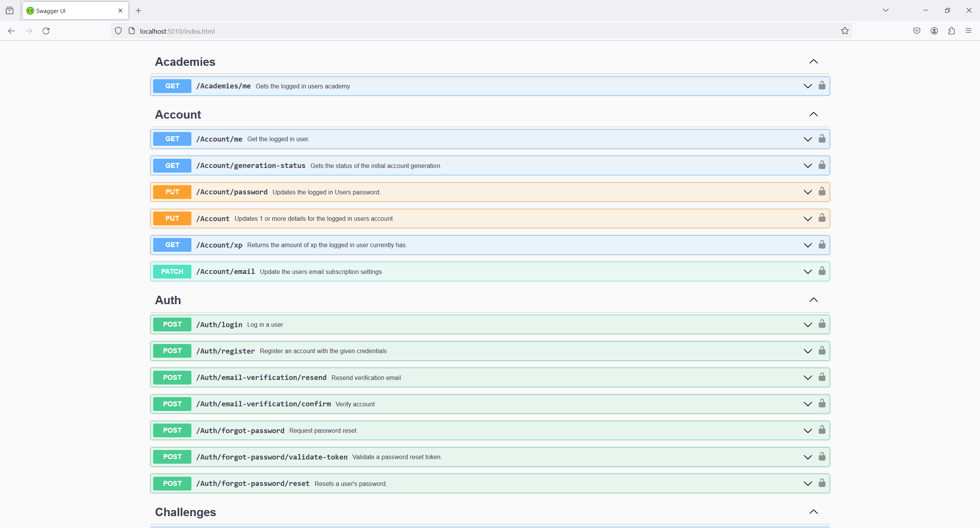Click the Firefox account profile icon
Screen dimensions: 980x528
click(x=934, y=31)
